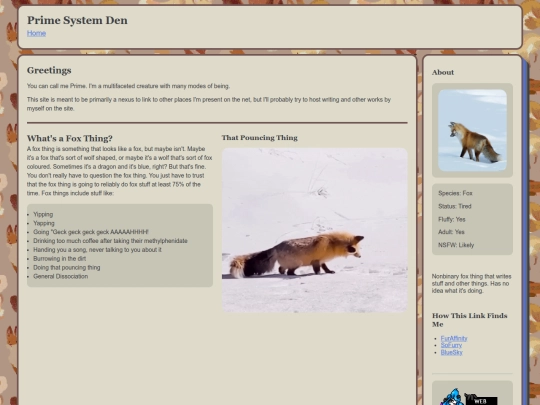
Task: Click the "This site is meant" paragraph
Action: tap(209, 104)
